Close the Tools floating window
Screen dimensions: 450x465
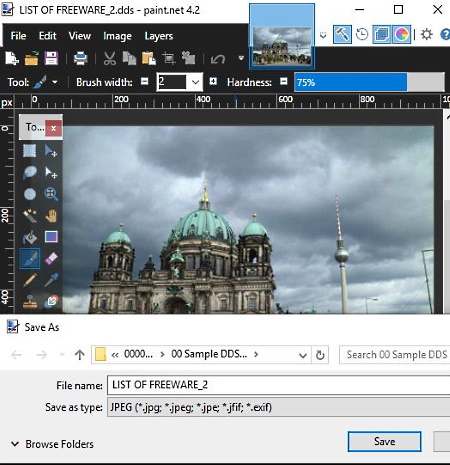click(x=53, y=128)
